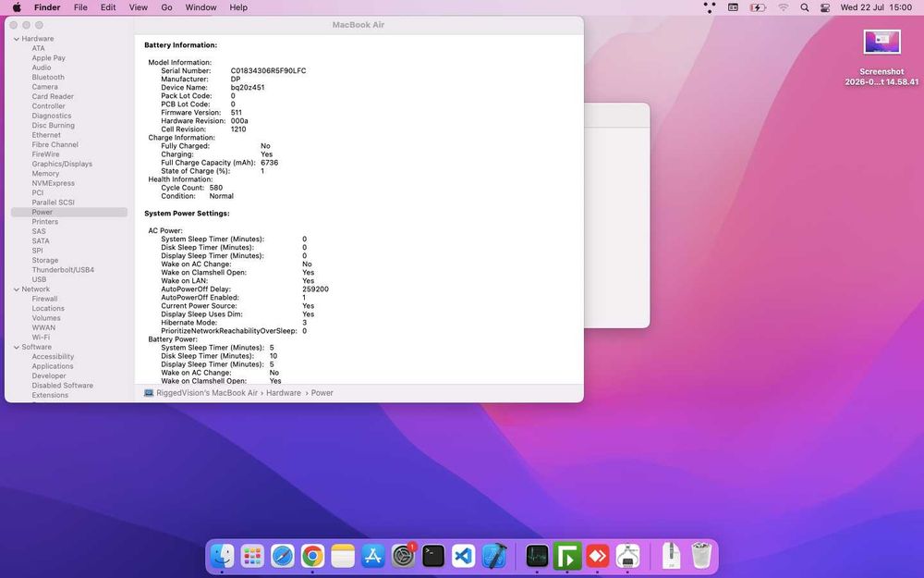Open the View menu
Image resolution: width=924 pixels, height=578 pixels.
pos(138,7)
